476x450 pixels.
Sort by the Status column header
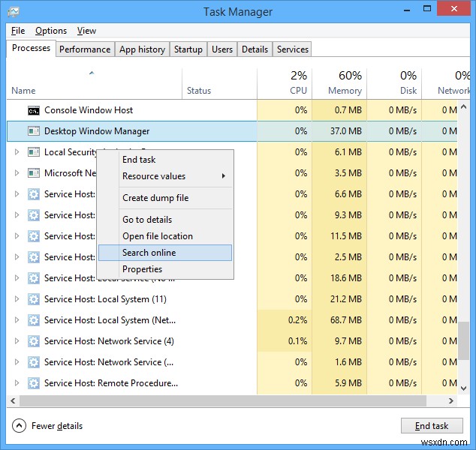click(x=219, y=84)
